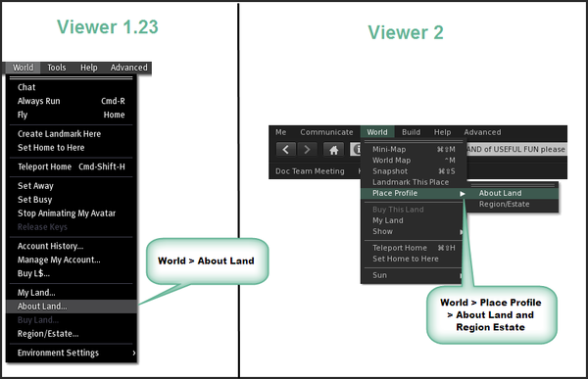
Task: Open the Advanced menu in Viewer 2
Action: [482, 132]
